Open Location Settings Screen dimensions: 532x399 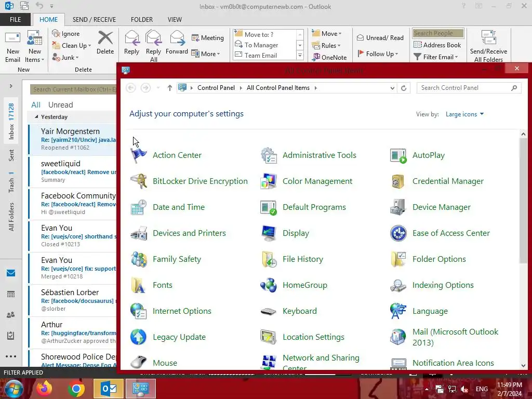coord(302,337)
